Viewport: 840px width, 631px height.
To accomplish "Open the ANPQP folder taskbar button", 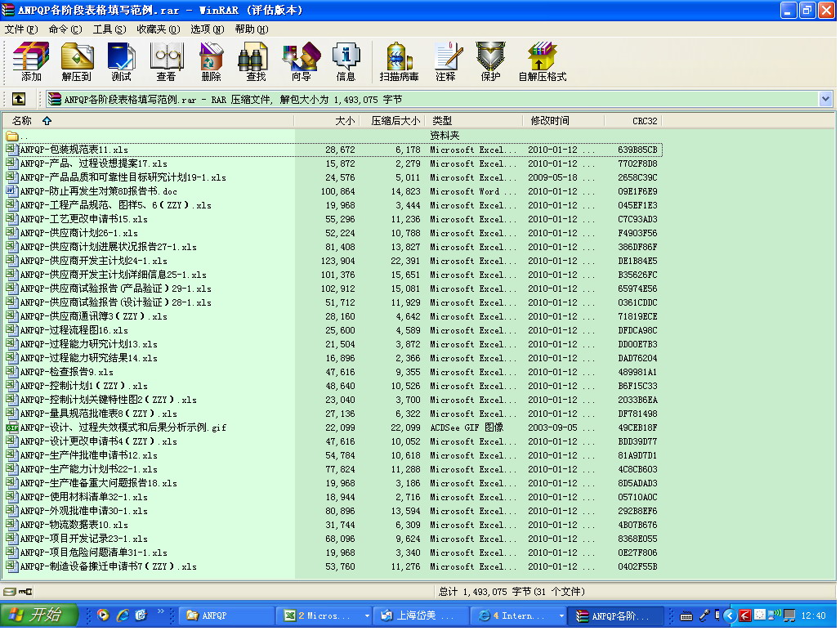I will pos(226,616).
